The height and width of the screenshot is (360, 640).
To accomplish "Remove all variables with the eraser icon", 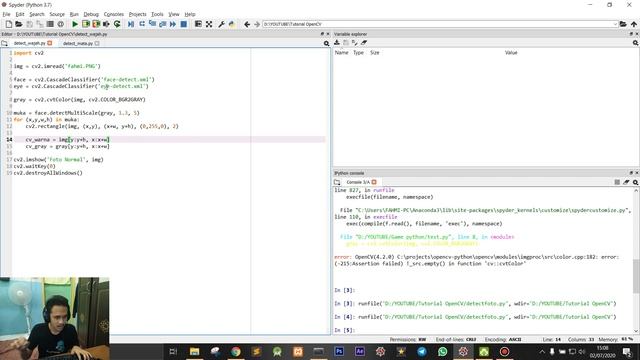I will pos(364,43).
